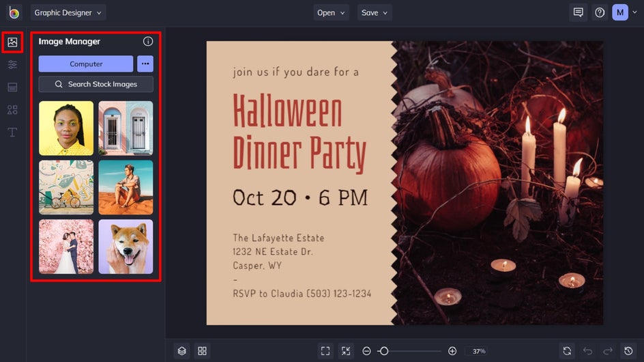Click the fit to screen icon
The width and height of the screenshot is (644, 362).
click(x=325, y=351)
